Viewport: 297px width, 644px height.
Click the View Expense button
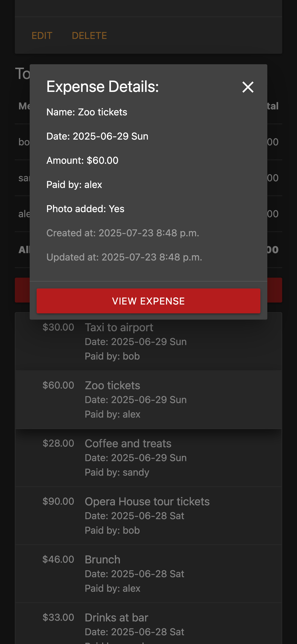[x=148, y=301]
